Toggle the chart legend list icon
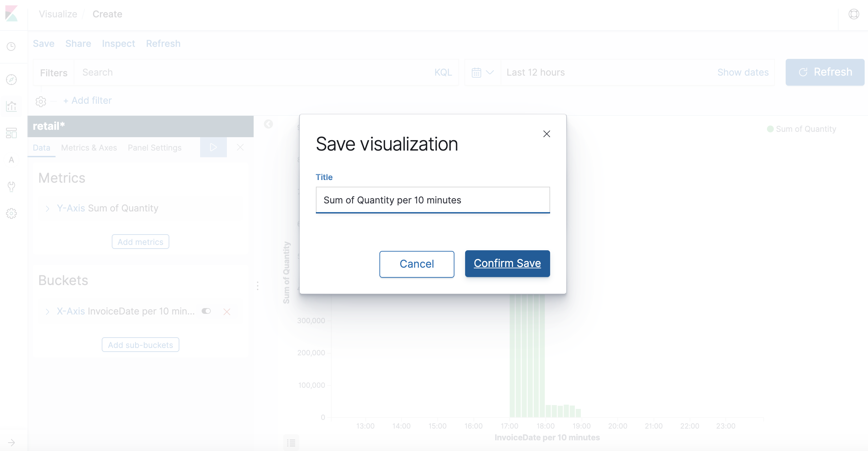The height and width of the screenshot is (451, 868). 291,442
